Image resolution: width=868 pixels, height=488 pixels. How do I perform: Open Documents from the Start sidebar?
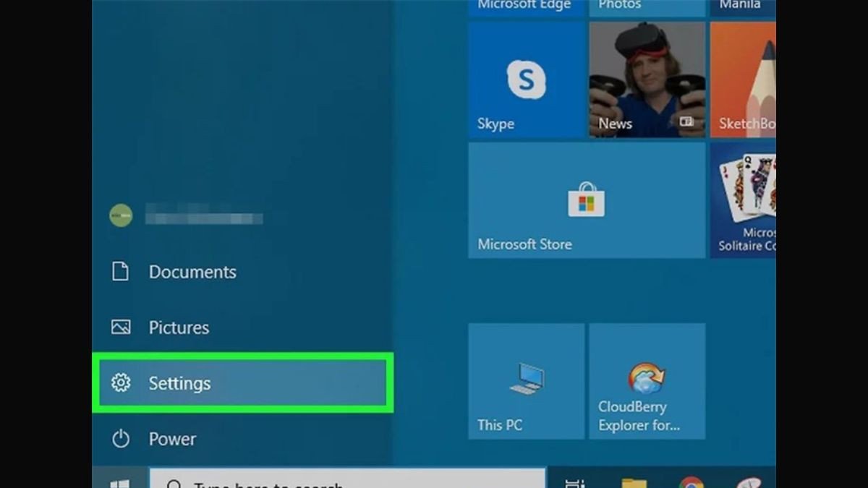click(192, 272)
